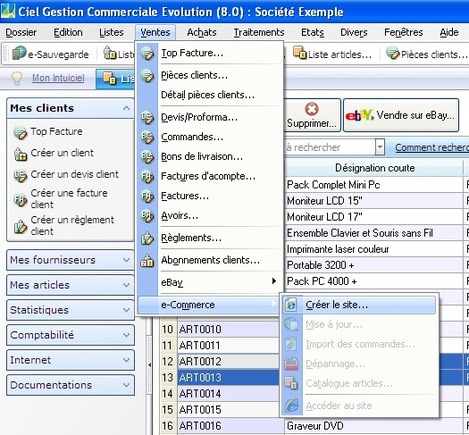469x435 pixels.
Task: Open the Aide menu
Action: tap(449, 33)
